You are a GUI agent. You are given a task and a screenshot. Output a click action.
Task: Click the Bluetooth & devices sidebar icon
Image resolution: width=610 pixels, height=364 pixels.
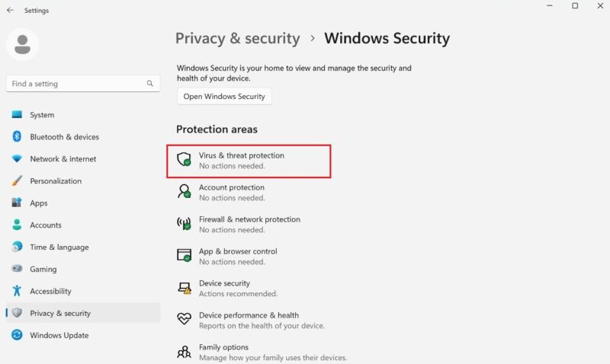[x=17, y=137]
